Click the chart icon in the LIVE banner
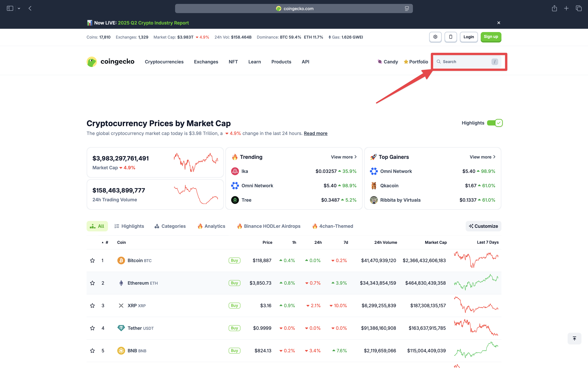 point(90,23)
